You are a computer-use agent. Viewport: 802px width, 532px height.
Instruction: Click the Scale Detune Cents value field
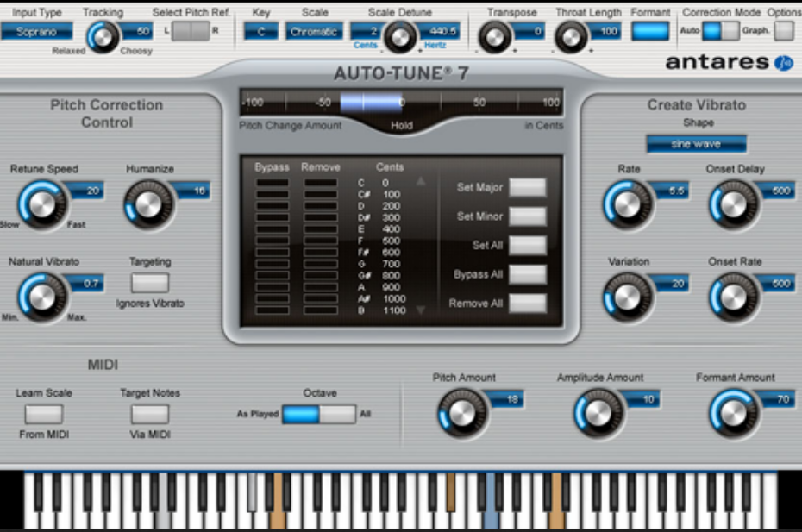coord(367,31)
